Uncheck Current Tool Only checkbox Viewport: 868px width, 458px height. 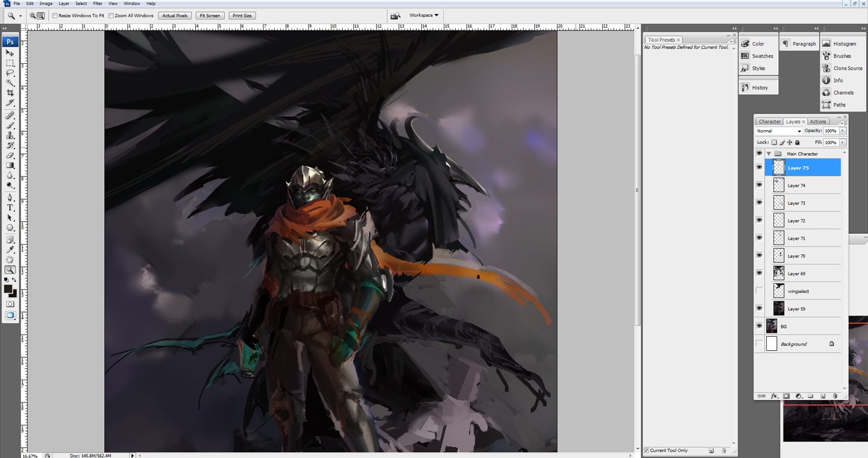pyautogui.click(x=647, y=450)
